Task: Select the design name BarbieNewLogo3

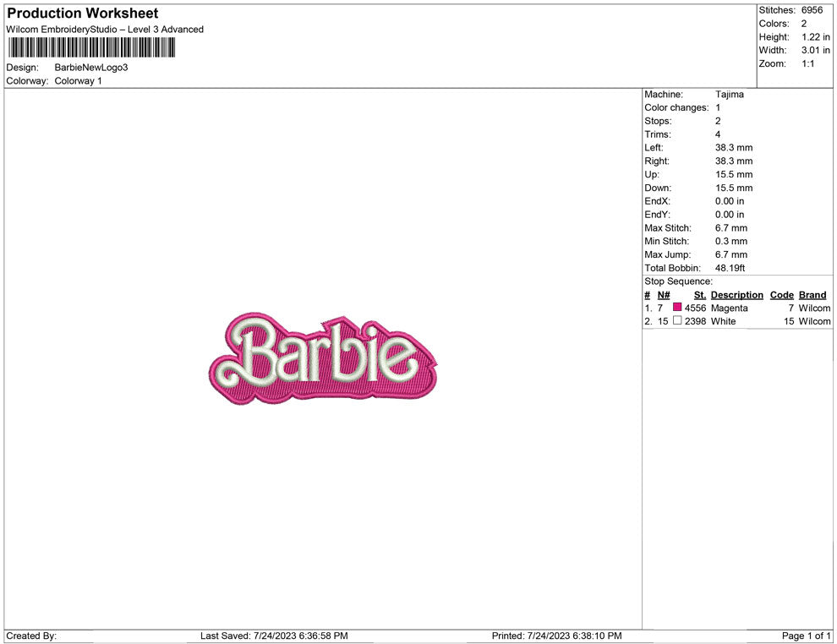Action: pos(91,68)
